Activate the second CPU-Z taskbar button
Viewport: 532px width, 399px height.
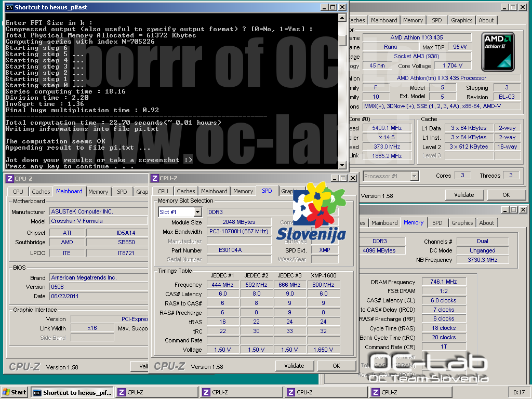tap(242, 393)
